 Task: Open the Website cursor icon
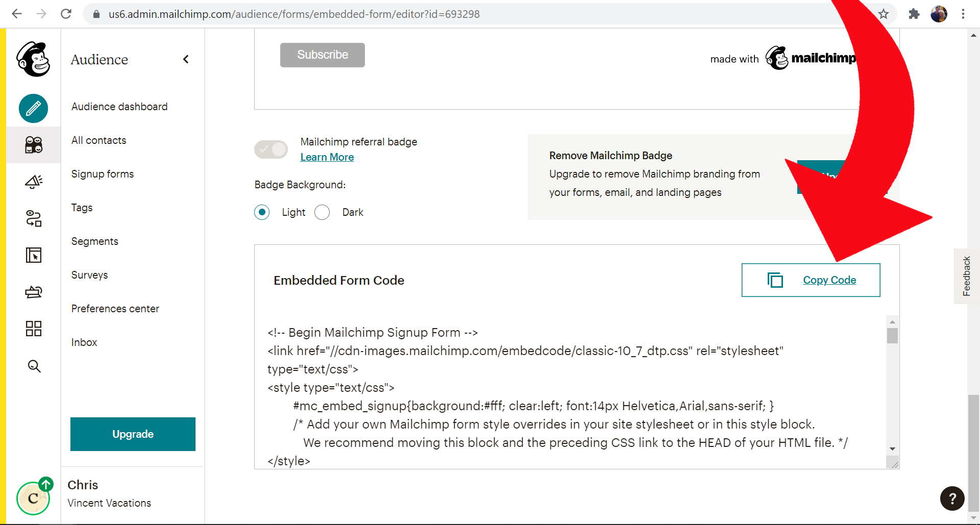(34, 255)
